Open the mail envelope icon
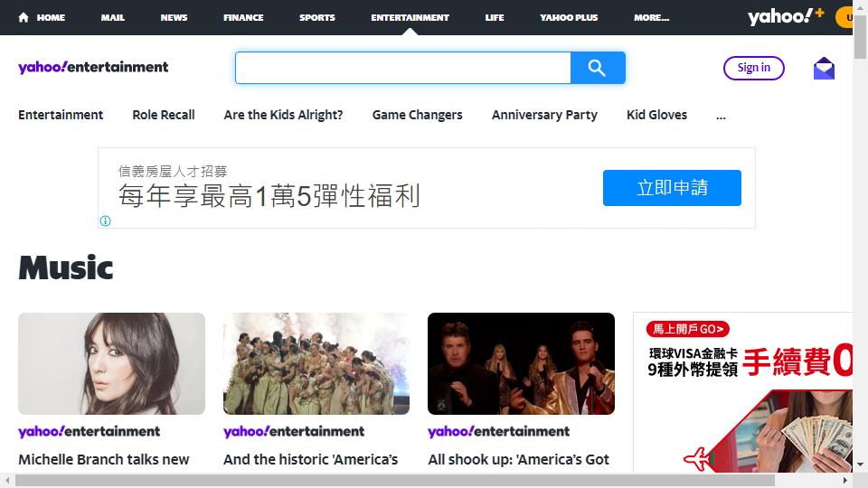Screen dimensions: 868x488 click(x=824, y=68)
